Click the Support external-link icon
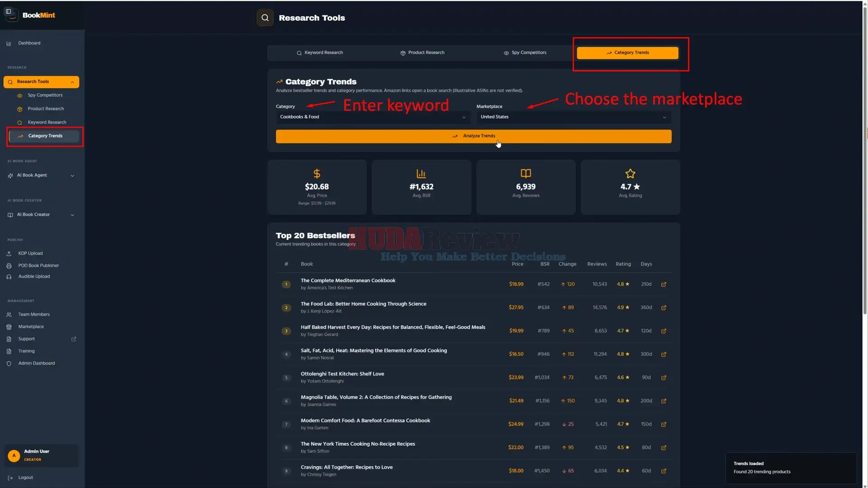 pos(73,339)
